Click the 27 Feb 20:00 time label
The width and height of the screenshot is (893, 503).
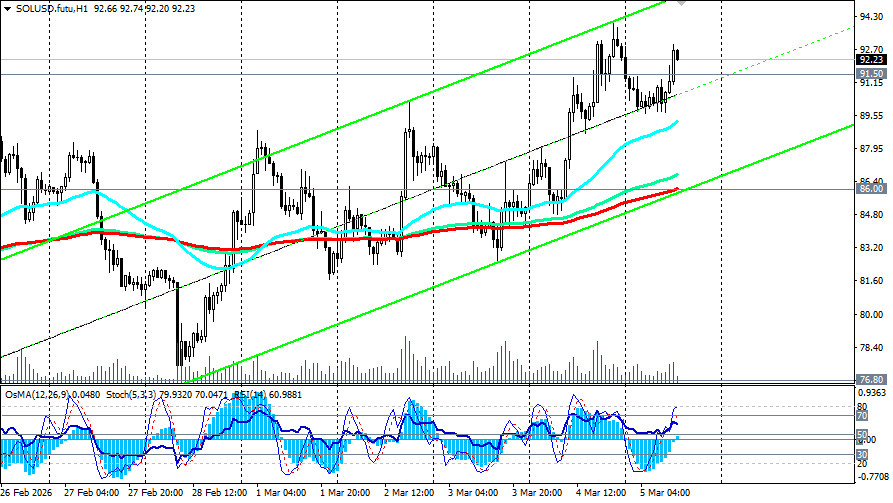pos(155,493)
